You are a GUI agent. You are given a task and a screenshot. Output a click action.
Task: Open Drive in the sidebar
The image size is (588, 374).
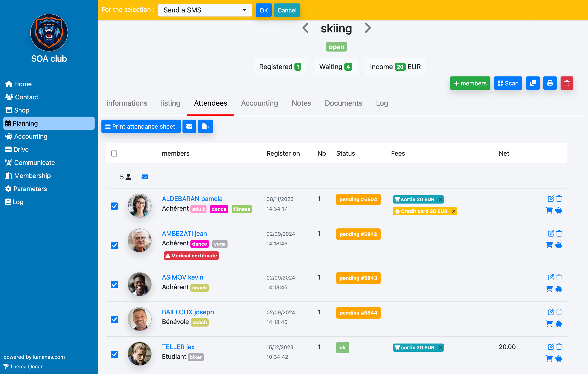coord(17,149)
